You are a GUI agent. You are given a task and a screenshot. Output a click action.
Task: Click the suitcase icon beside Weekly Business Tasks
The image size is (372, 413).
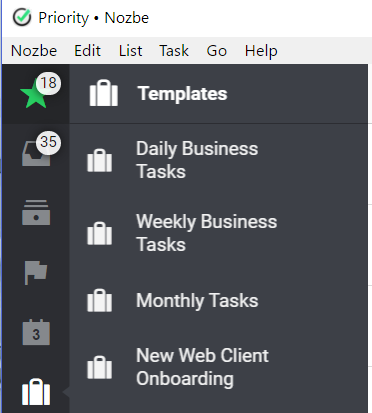tap(99, 233)
